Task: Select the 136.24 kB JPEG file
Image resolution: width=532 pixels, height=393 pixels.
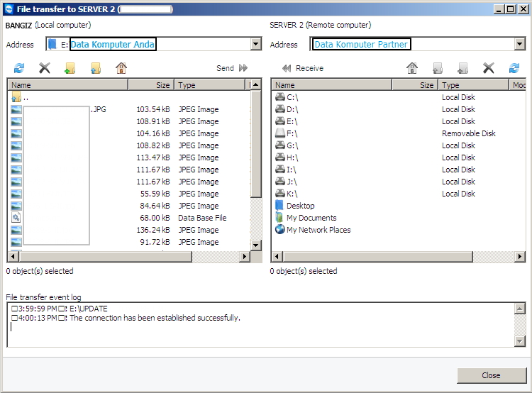Action: pyautogui.click(x=129, y=230)
